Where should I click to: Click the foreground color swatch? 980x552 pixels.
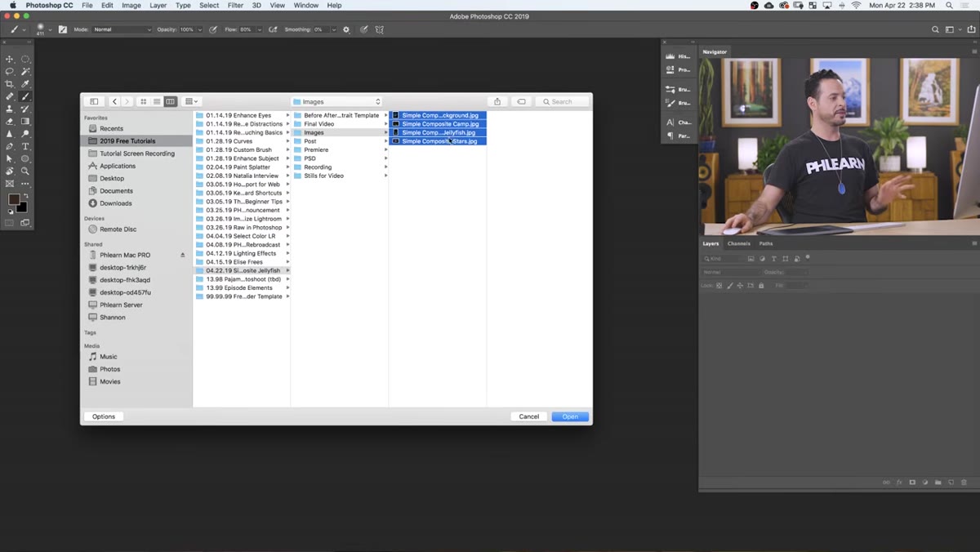14,199
